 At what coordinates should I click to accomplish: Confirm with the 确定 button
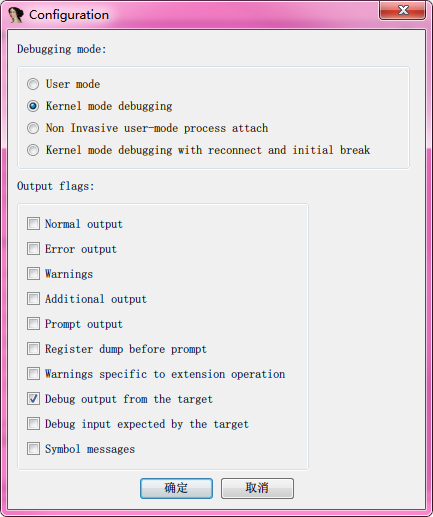pos(176,488)
